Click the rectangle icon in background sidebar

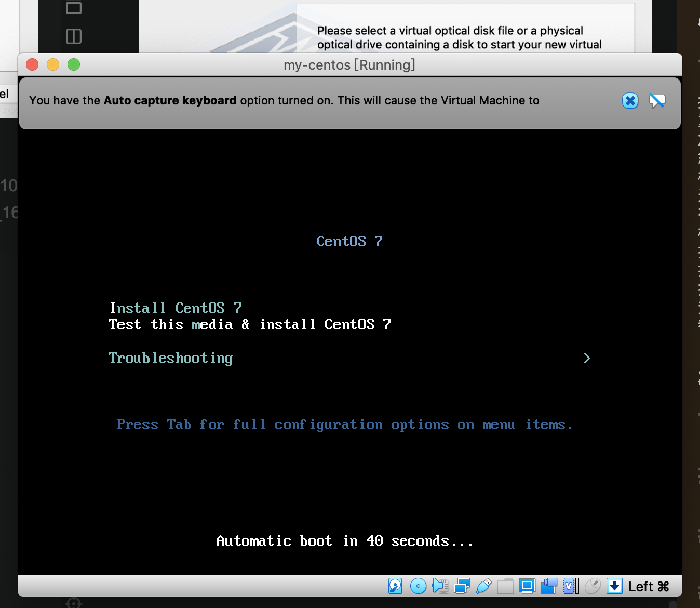74,8
